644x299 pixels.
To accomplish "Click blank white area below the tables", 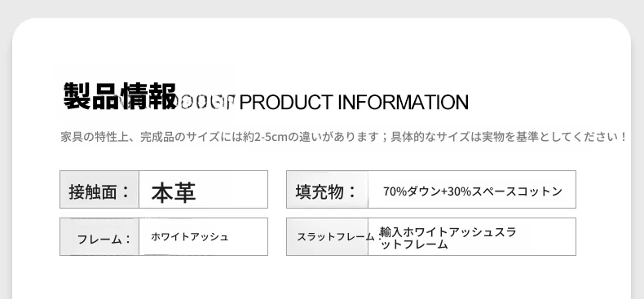I will pos(321,277).
